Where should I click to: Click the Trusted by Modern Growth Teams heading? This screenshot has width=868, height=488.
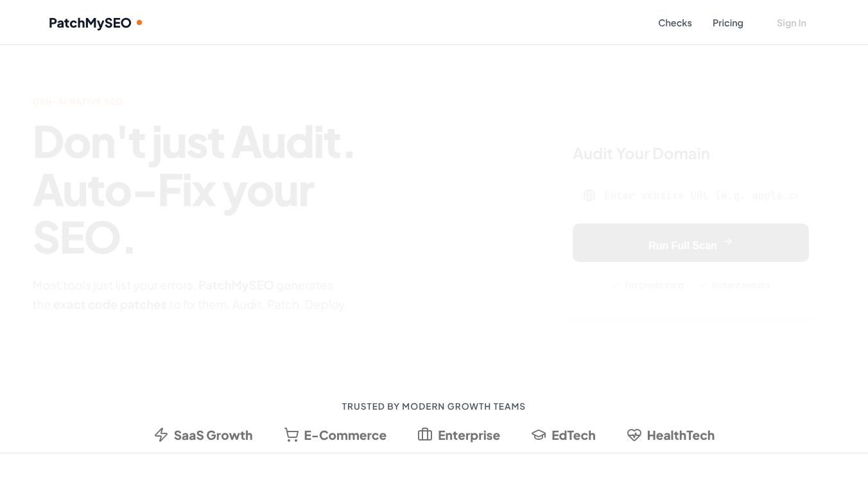tap(433, 406)
